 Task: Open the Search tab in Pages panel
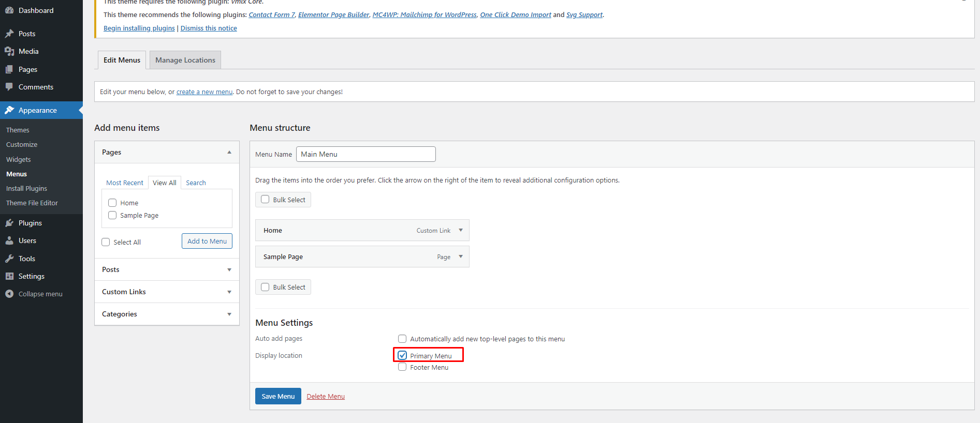[196, 183]
